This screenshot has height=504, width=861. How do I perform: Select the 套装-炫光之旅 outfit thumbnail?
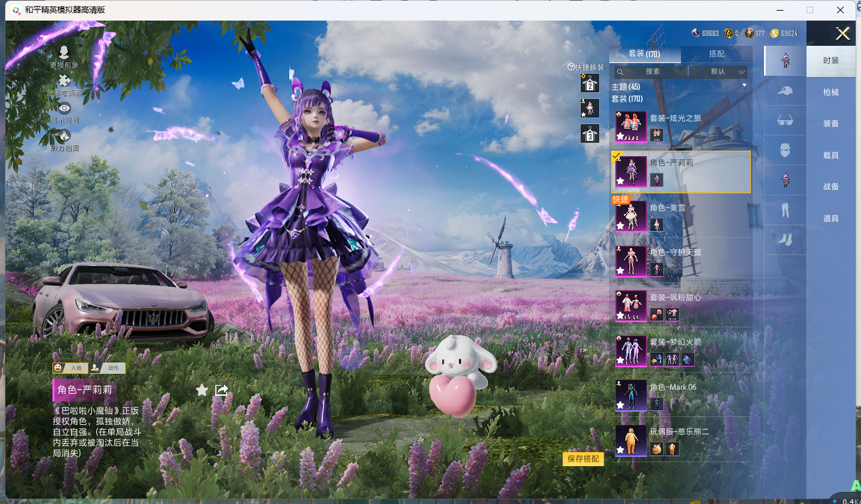pyautogui.click(x=630, y=127)
